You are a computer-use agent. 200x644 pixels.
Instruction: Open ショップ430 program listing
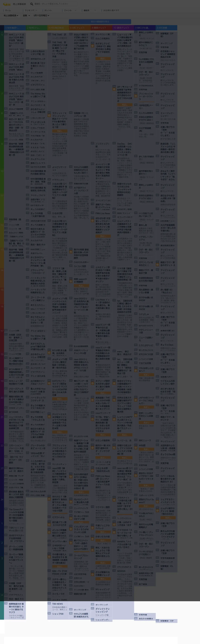[58, 614]
